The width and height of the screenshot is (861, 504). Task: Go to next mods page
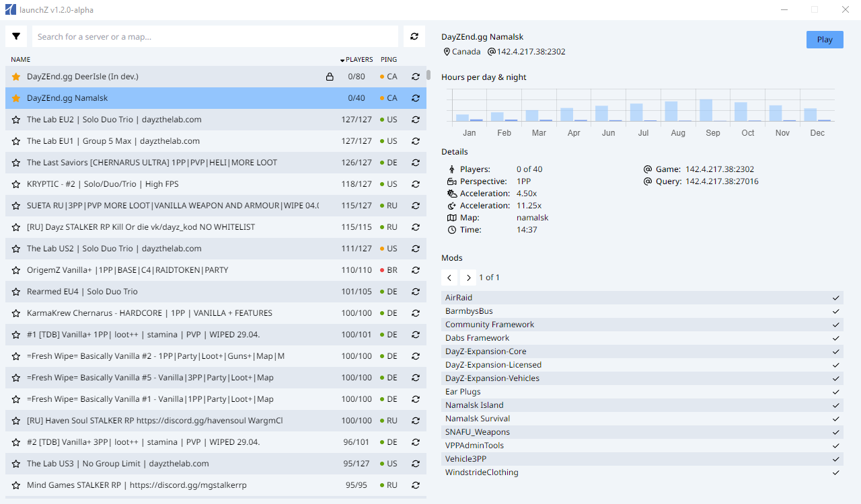coord(469,278)
